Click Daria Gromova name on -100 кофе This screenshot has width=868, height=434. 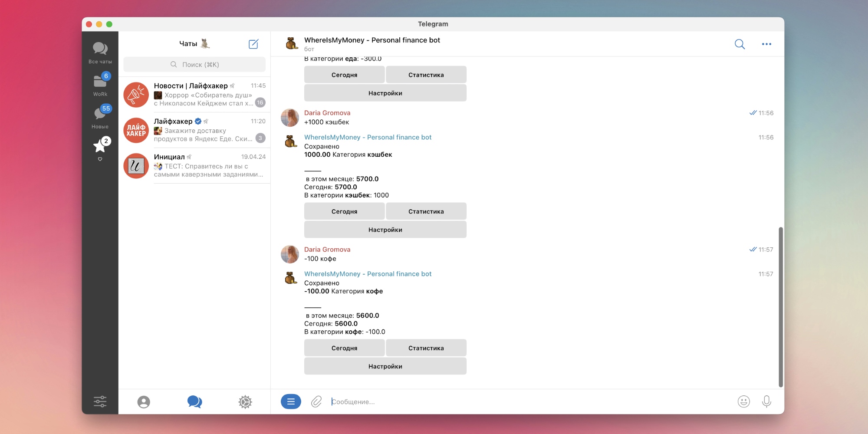[327, 250]
